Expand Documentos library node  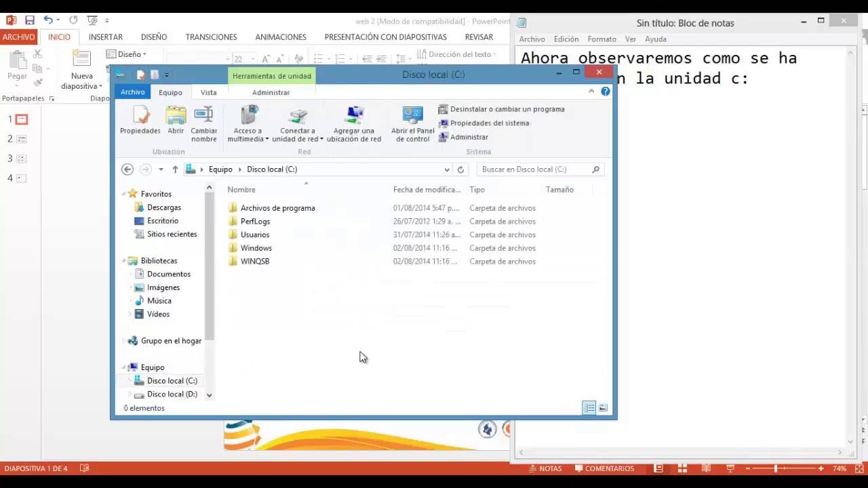click(x=131, y=274)
